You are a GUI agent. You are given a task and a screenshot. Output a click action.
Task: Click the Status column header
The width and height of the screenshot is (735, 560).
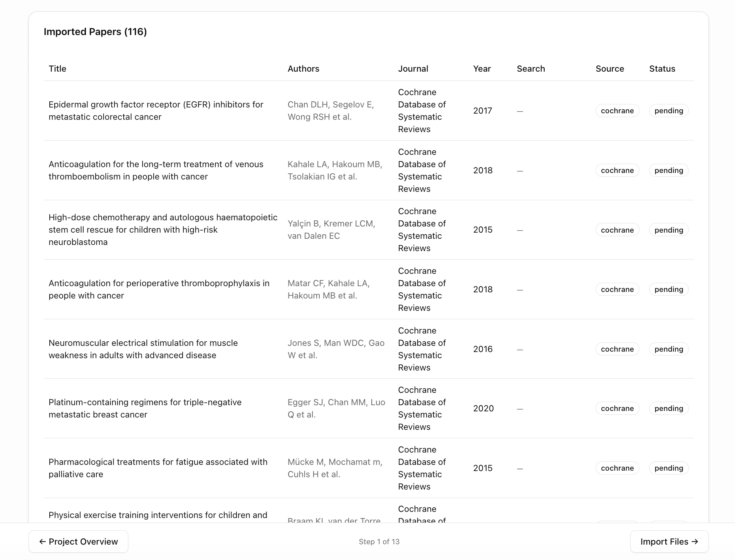tap(662, 69)
